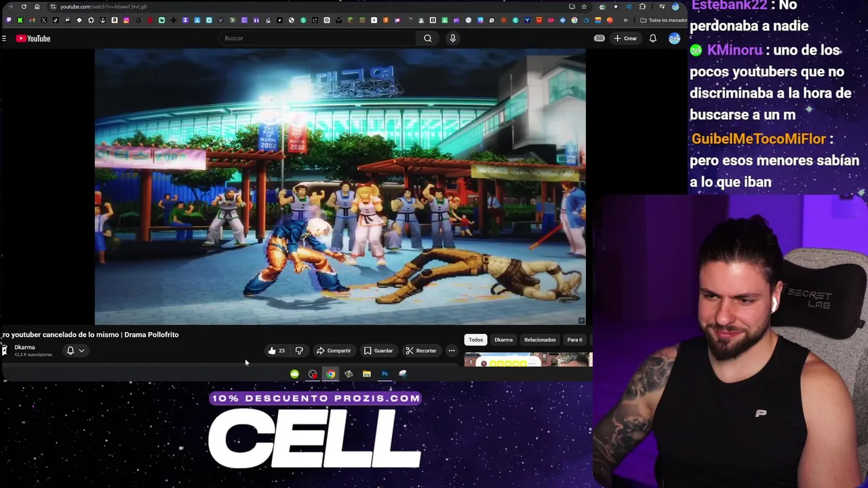Bookmark this page with the star icon
The width and height of the screenshot is (868, 488).
[584, 7]
